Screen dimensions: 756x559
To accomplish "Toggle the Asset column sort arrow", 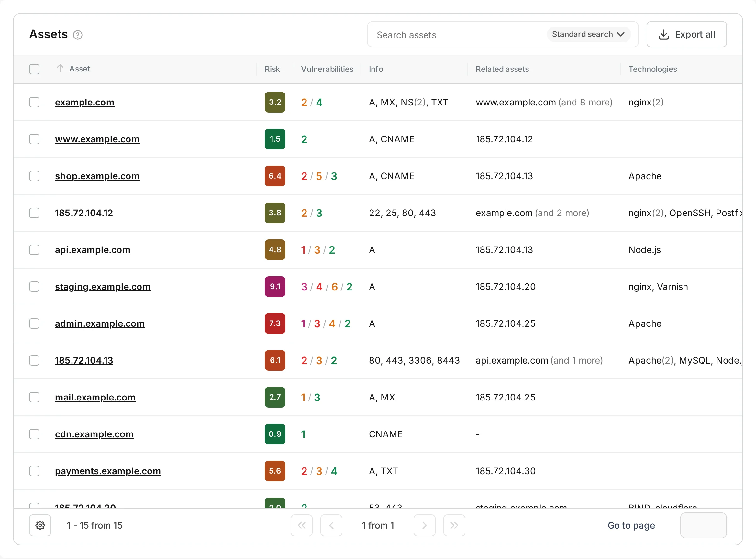I will pyautogui.click(x=60, y=68).
